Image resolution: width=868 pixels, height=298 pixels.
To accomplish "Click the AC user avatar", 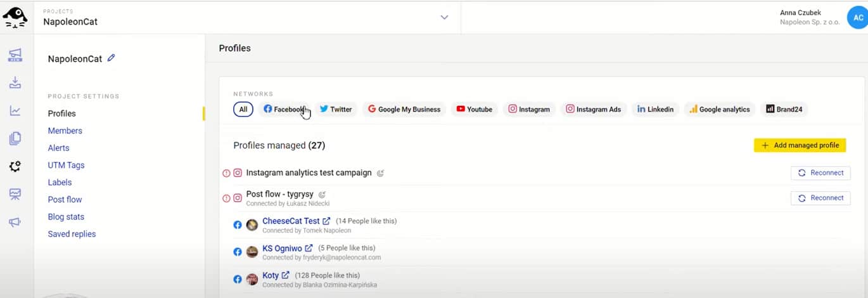I will coord(857,18).
